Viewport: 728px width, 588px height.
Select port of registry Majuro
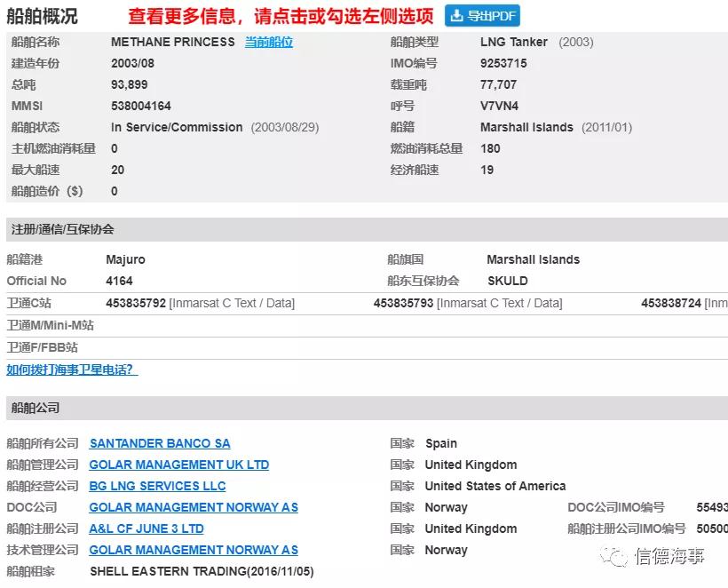(x=125, y=259)
